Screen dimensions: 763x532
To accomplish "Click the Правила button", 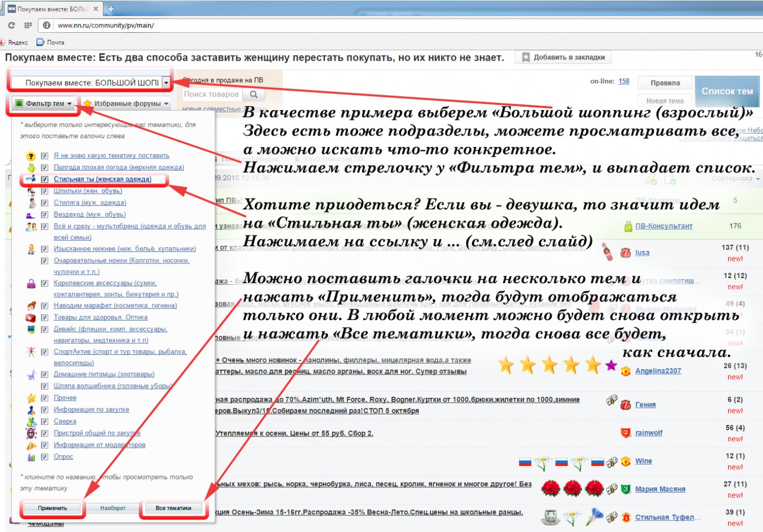I will [665, 83].
